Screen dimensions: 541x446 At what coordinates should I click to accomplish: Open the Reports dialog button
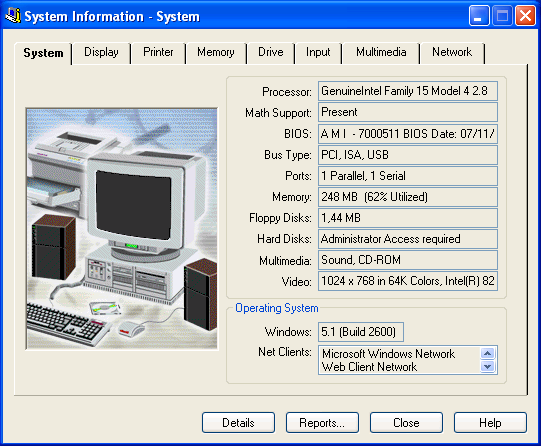322,423
